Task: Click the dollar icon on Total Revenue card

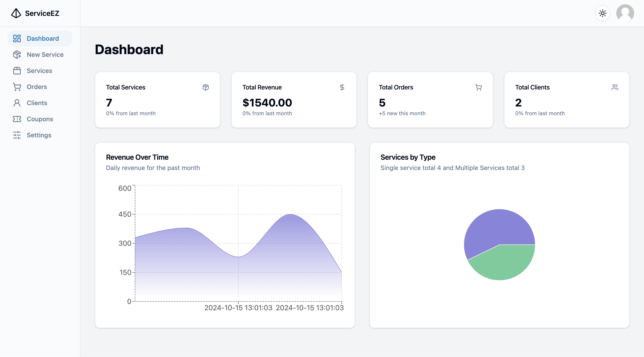Action: point(342,87)
